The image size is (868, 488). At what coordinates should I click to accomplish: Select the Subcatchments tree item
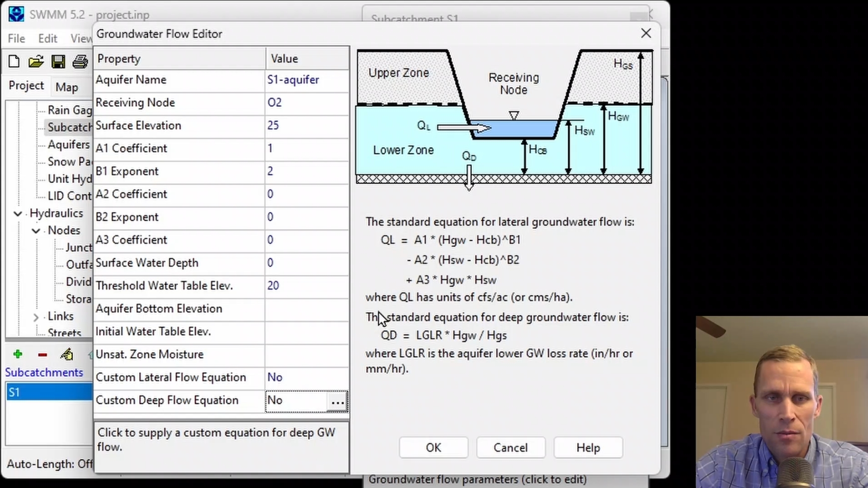pos(69,128)
